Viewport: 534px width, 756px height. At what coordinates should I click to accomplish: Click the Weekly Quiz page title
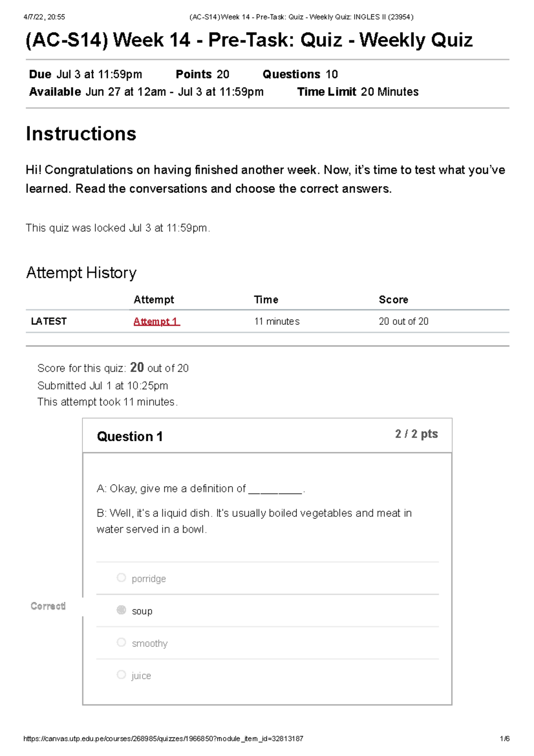pyautogui.click(x=249, y=40)
